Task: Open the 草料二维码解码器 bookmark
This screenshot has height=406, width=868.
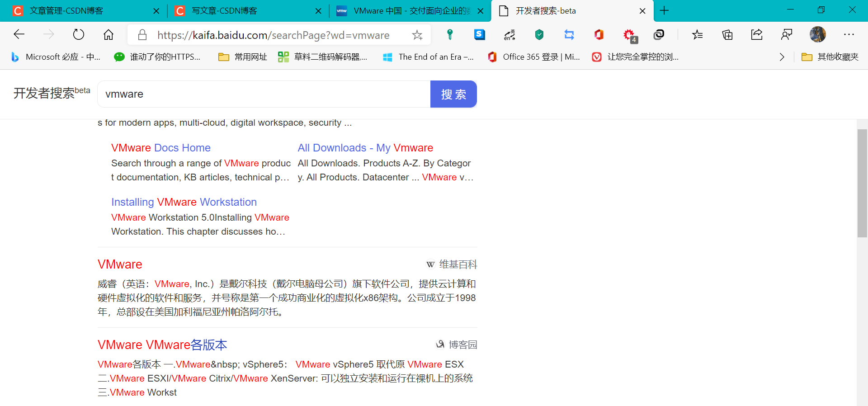Action: click(323, 57)
